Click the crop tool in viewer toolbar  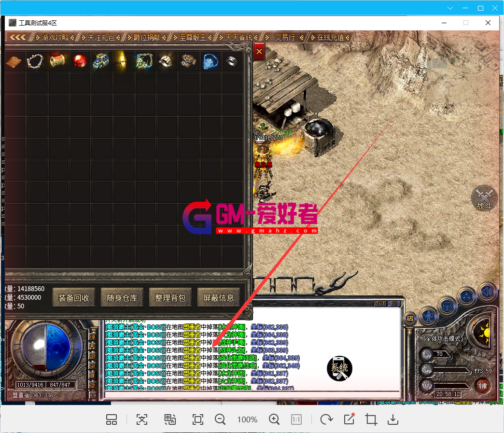click(x=371, y=419)
